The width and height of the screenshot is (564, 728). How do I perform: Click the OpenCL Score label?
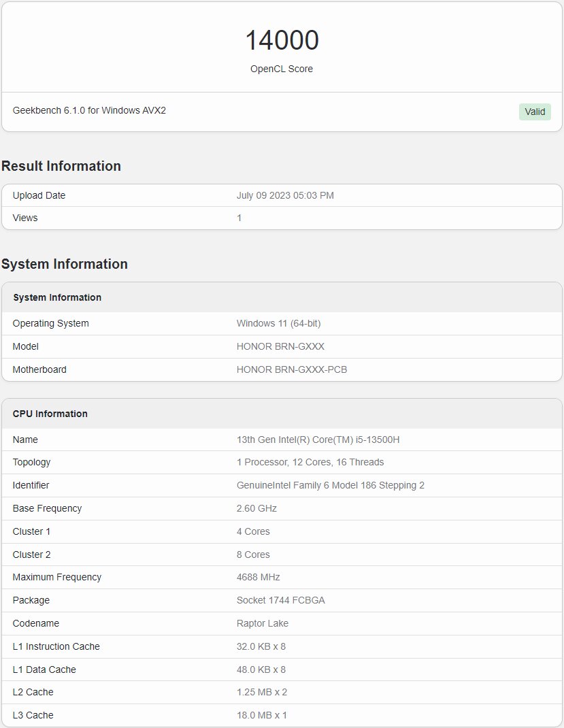point(281,69)
